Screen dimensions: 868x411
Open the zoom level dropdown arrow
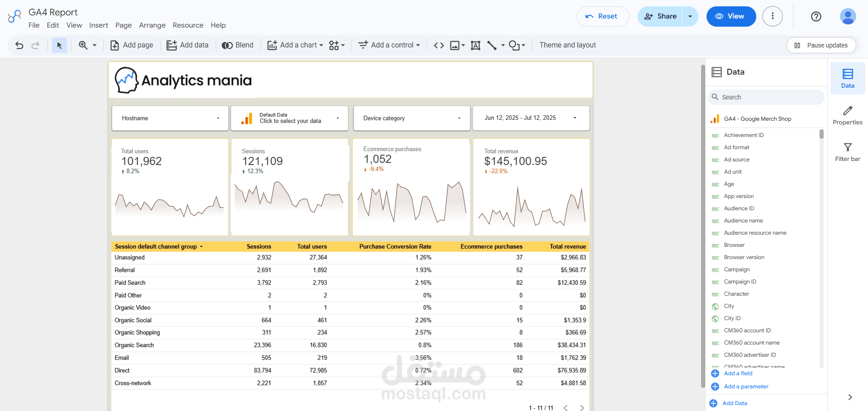(x=95, y=45)
